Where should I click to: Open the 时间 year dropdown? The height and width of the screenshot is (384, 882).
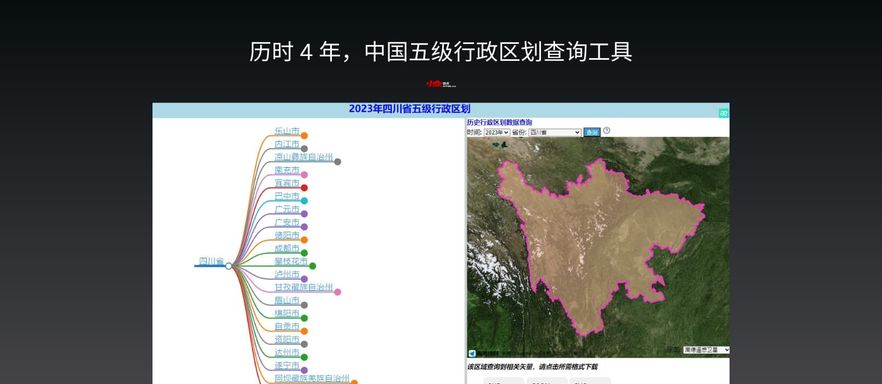point(497,132)
